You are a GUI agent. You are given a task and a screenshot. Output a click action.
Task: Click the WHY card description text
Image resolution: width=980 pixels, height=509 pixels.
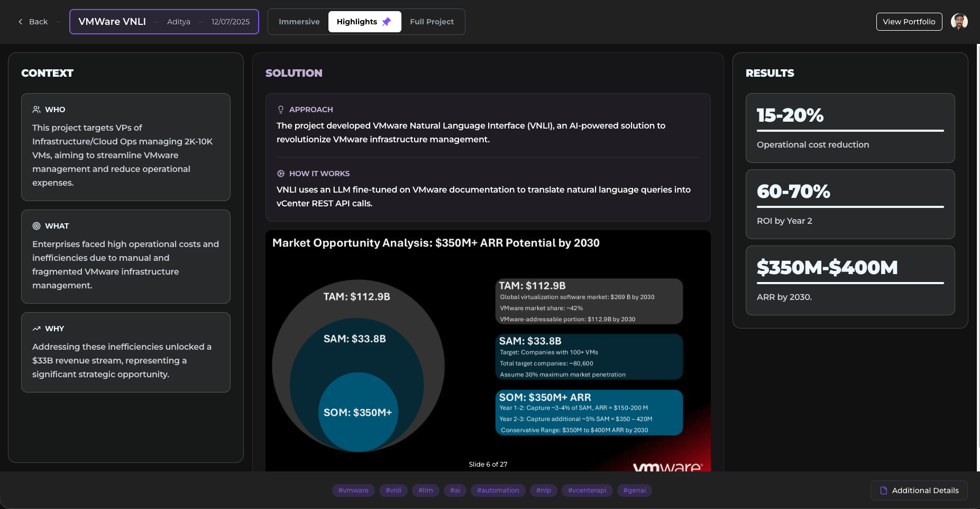(x=122, y=360)
